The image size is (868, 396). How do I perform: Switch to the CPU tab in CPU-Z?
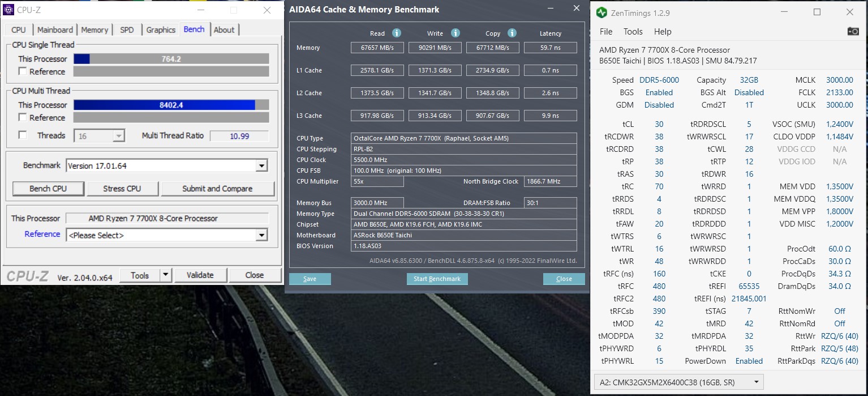[19, 29]
